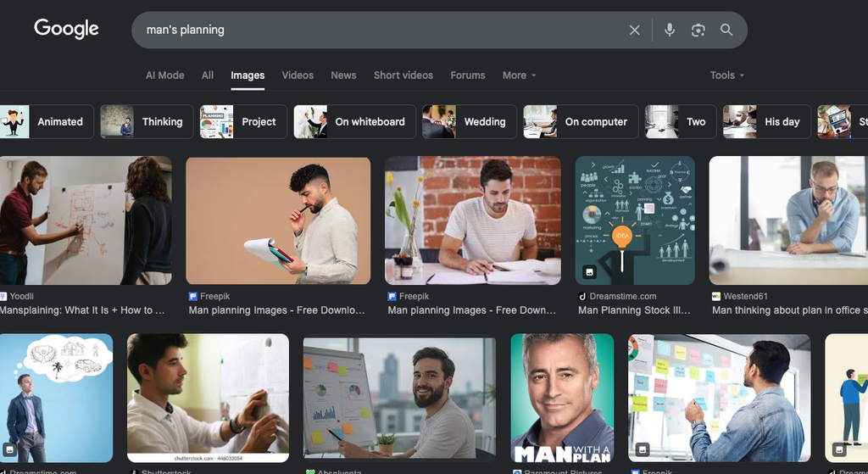Click the Google logo

(66, 28)
